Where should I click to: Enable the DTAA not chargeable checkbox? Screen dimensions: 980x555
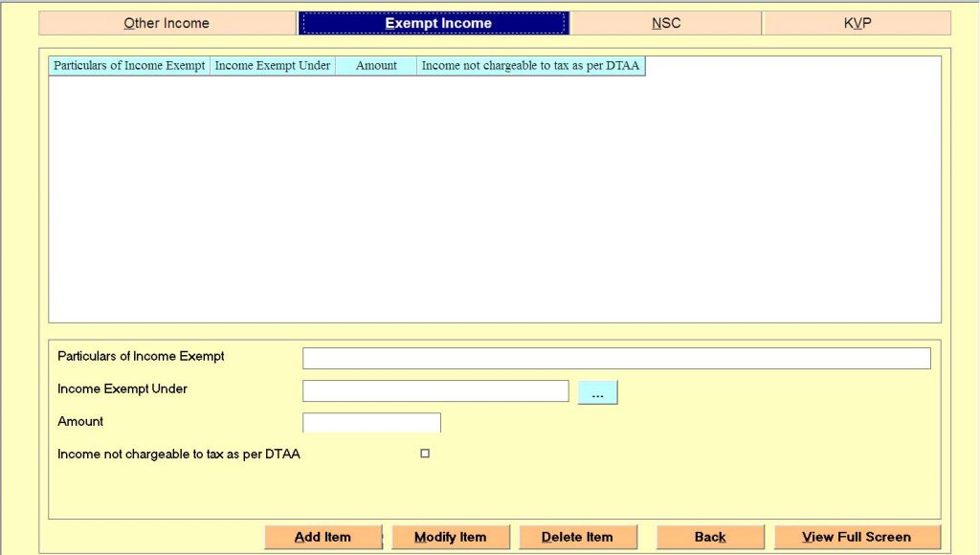(425, 454)
